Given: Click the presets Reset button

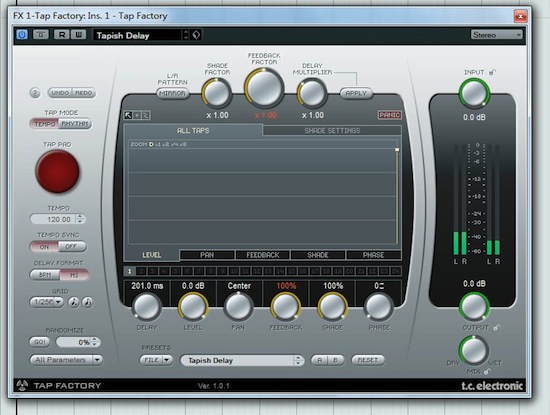Looking at the screenshot, I should point(368,360).
